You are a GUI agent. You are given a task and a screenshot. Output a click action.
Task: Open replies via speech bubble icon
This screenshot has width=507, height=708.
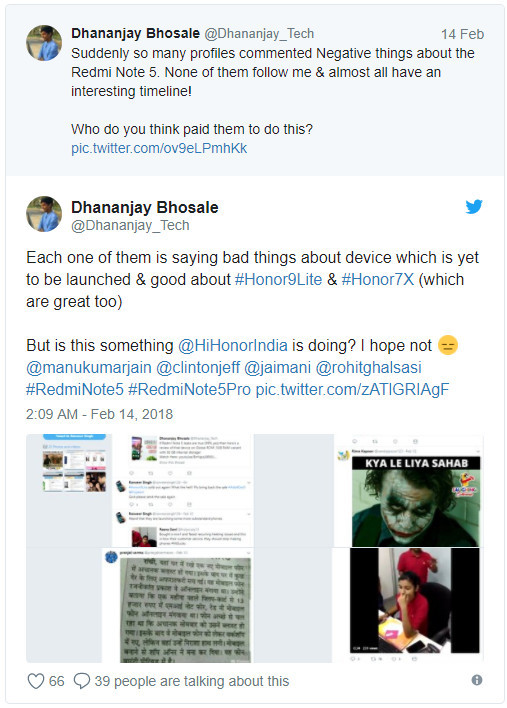coord(82,681)
